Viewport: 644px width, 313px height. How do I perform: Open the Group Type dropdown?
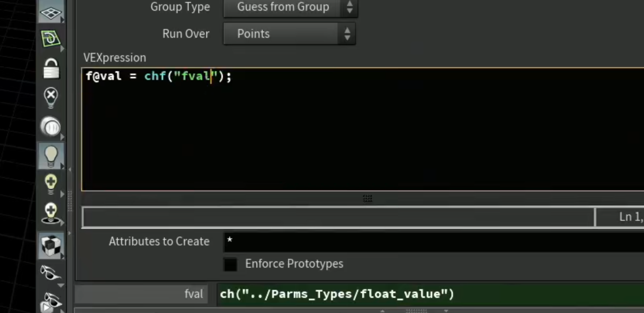(291, 7)
